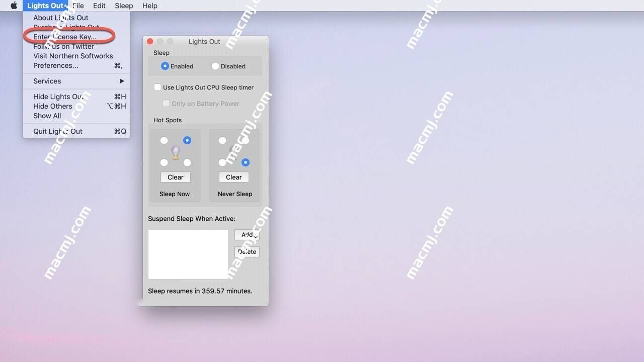Select Never Sleep bottom-left corner hot spot

tap(222, 162)
